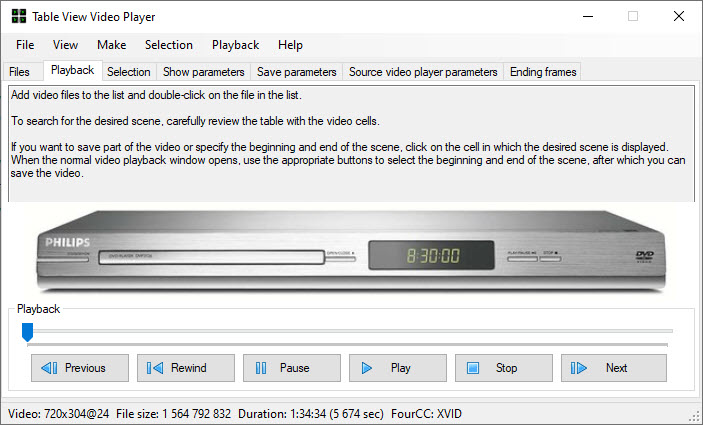Click the Previous button
The width and height of the screenshot is (703, 425).
pos(80,368)
